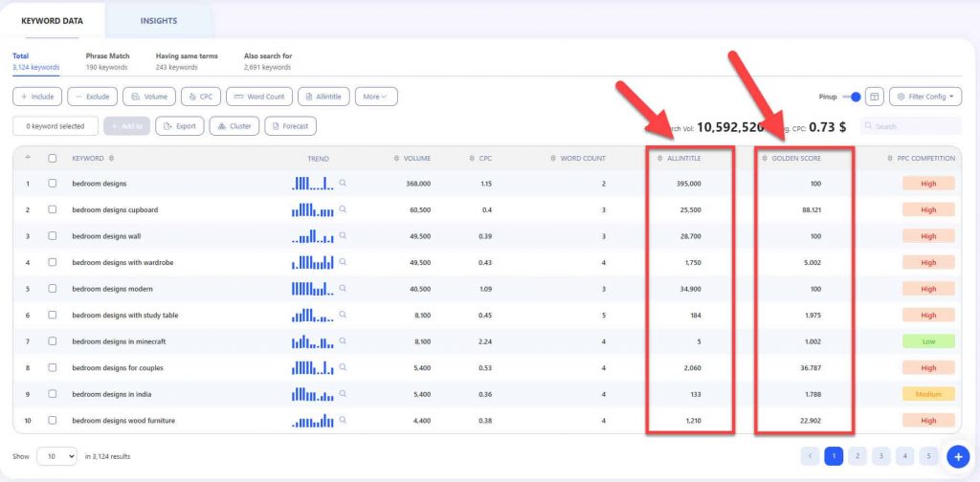Open trend search icon for bedroom designs wood furniture
980x482 pixels.
pyautogui.click(x=343, y=420)
